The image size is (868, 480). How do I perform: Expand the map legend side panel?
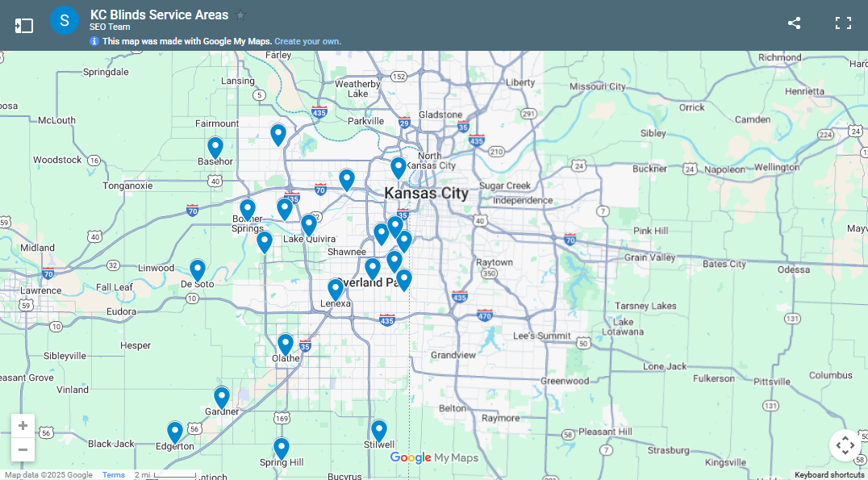(x=24, y=25)
